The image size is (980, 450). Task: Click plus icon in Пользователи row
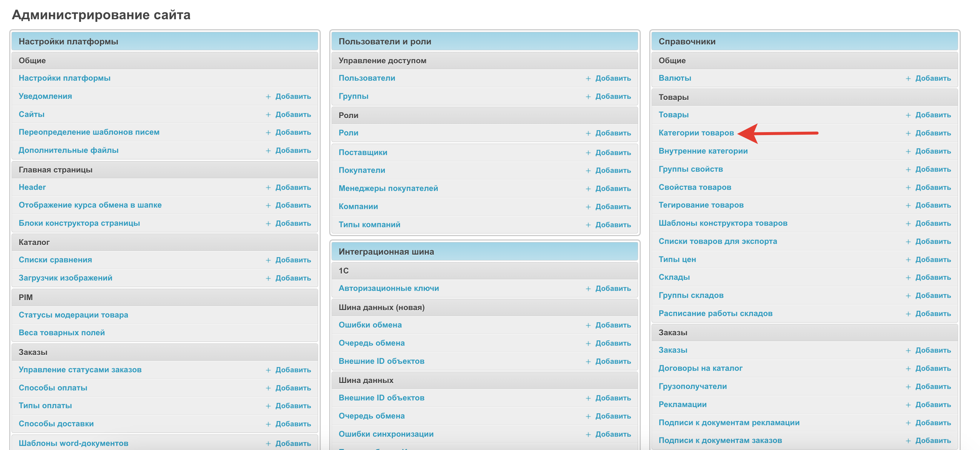(588, 78)
